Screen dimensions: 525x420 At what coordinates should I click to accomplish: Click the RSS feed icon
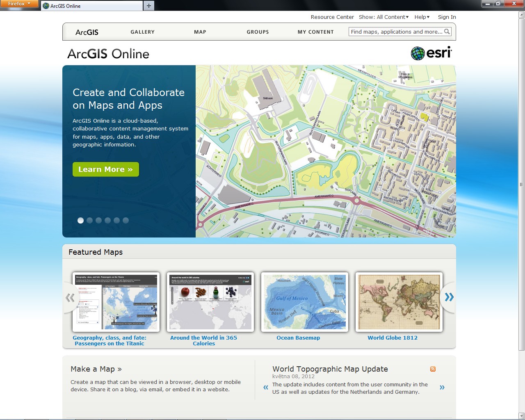click(x=433, y=369)
